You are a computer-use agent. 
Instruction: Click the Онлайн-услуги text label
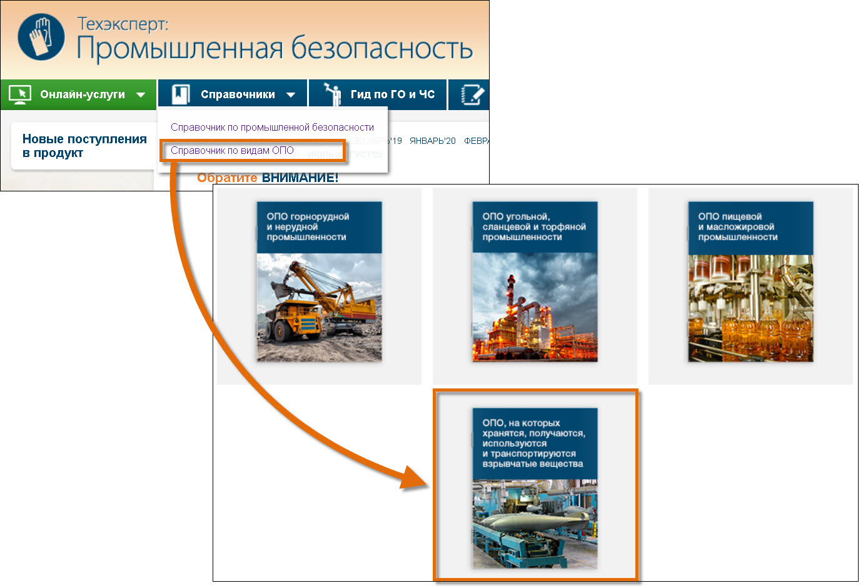[83, 94]
